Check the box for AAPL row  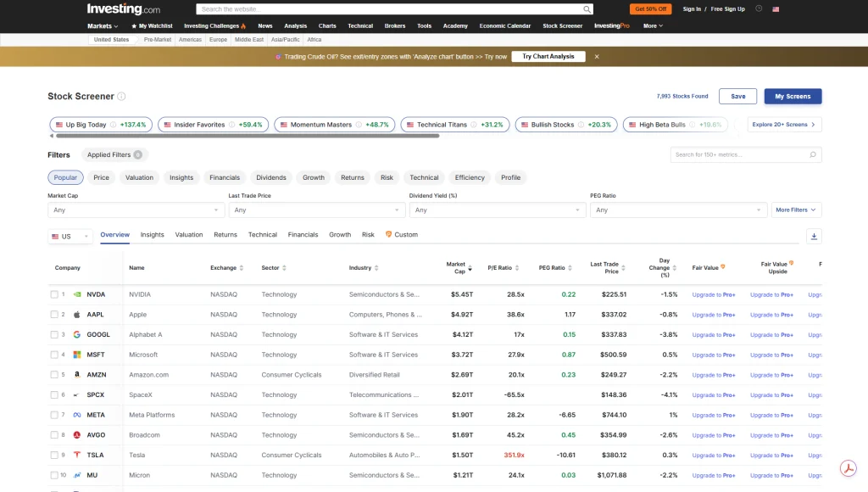click(54, 314)
